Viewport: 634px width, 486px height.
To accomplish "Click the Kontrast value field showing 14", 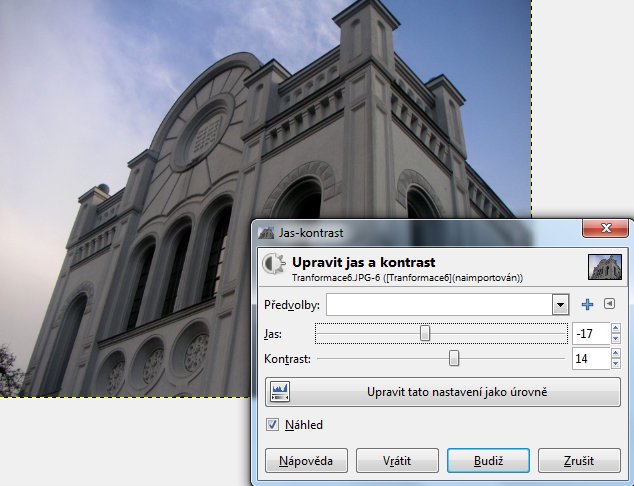I will pos(591,358).
